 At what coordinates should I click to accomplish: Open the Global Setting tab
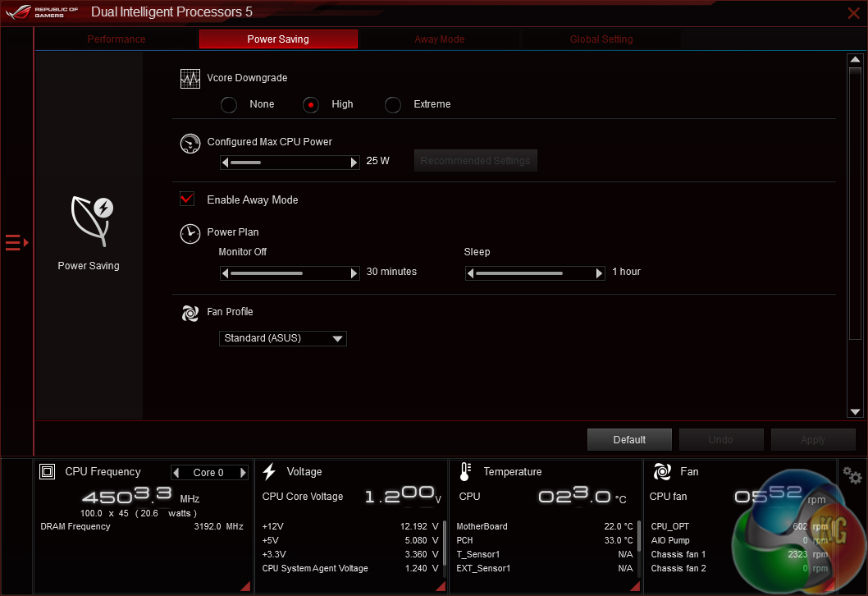tap(601, 39)
